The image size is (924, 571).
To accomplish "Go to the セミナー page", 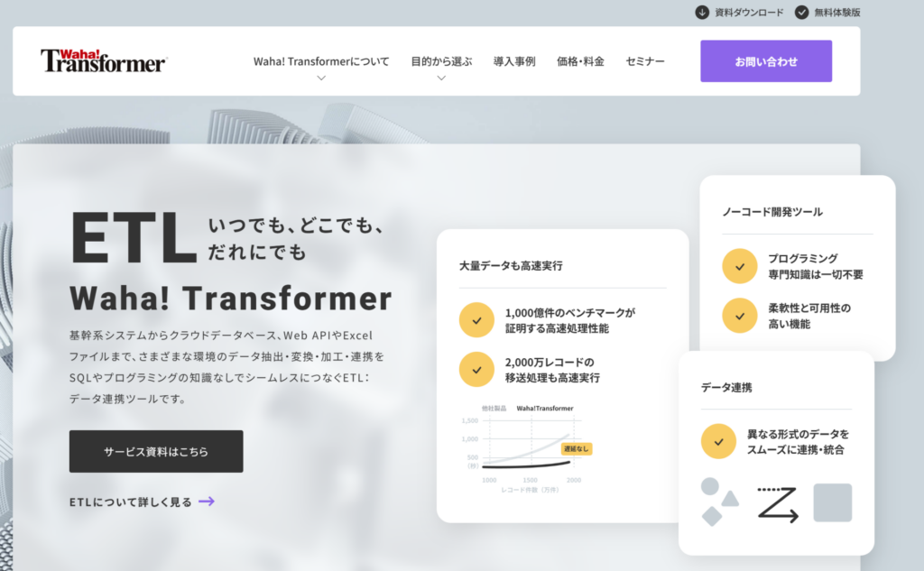I will click(644, 61).
